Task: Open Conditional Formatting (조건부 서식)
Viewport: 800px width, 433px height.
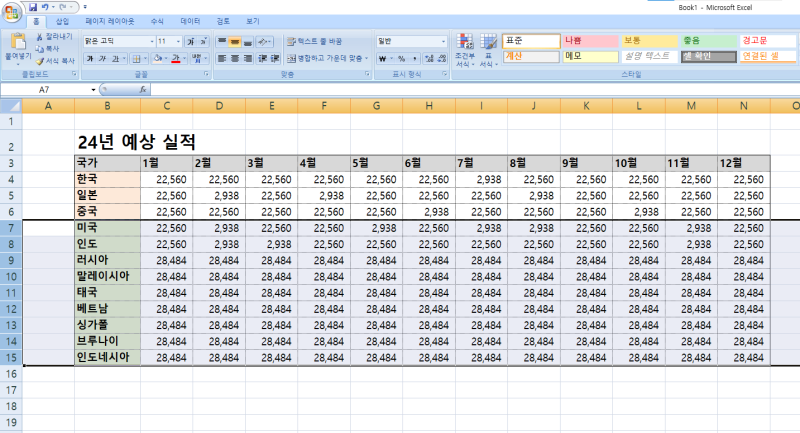Action: point(464,47)
